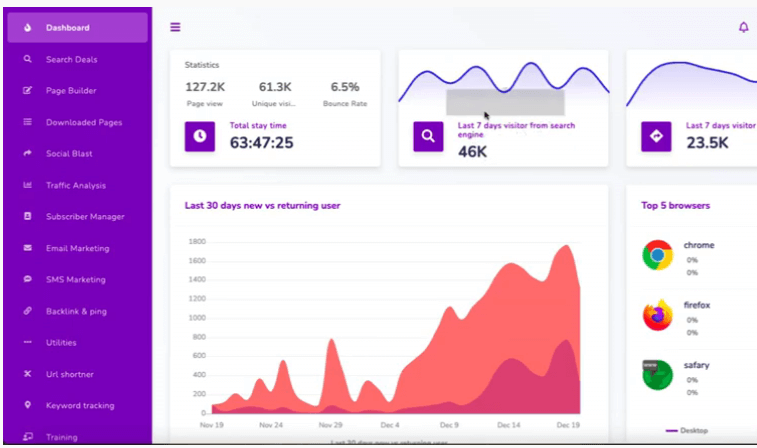Click the Chrome browser logo
This screenshot has height=448, width=757.
tap(658, 255)
